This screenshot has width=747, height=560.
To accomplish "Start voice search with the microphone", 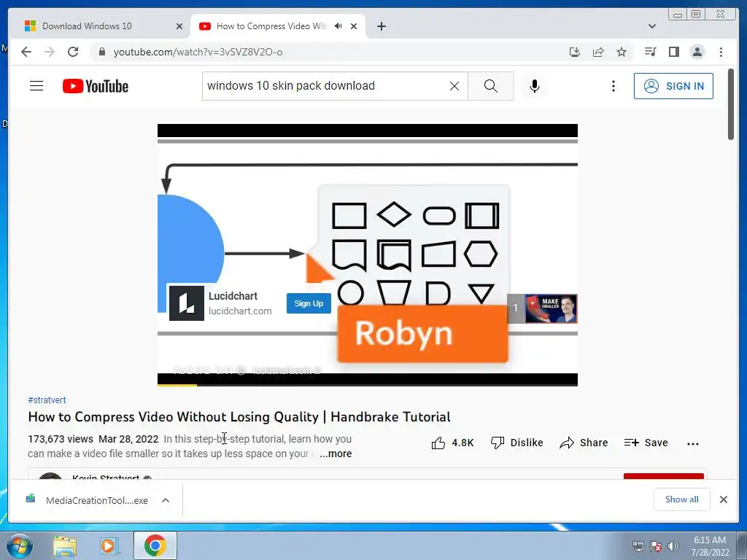I will click(535, 86).
